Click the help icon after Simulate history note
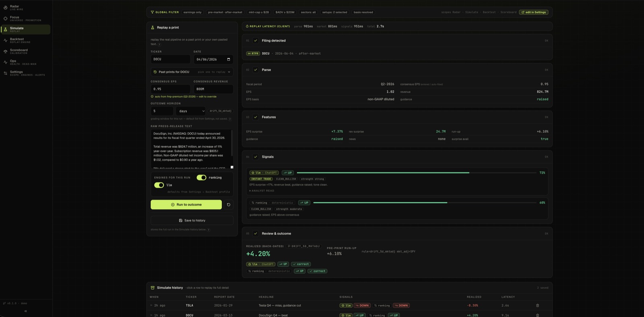The image size is (644, 317). pyautogui.click(x=208, y=230)
